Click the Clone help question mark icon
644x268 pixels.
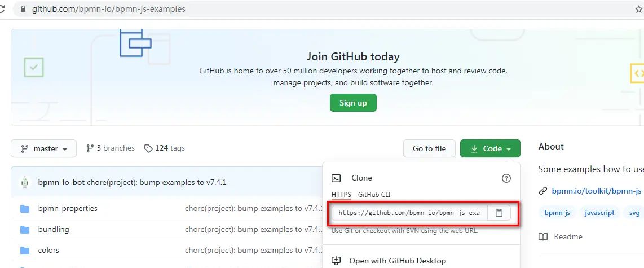(x=506, y=178)
